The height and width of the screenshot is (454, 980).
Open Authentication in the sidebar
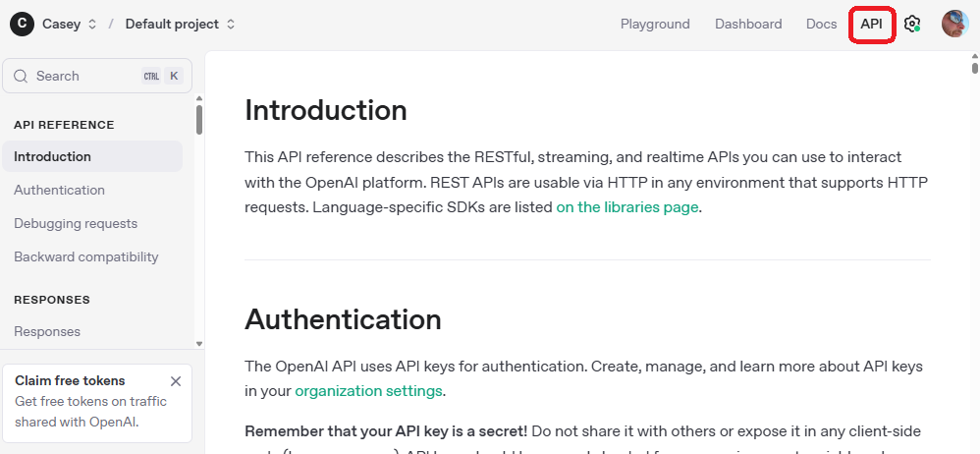click(59, 190)
